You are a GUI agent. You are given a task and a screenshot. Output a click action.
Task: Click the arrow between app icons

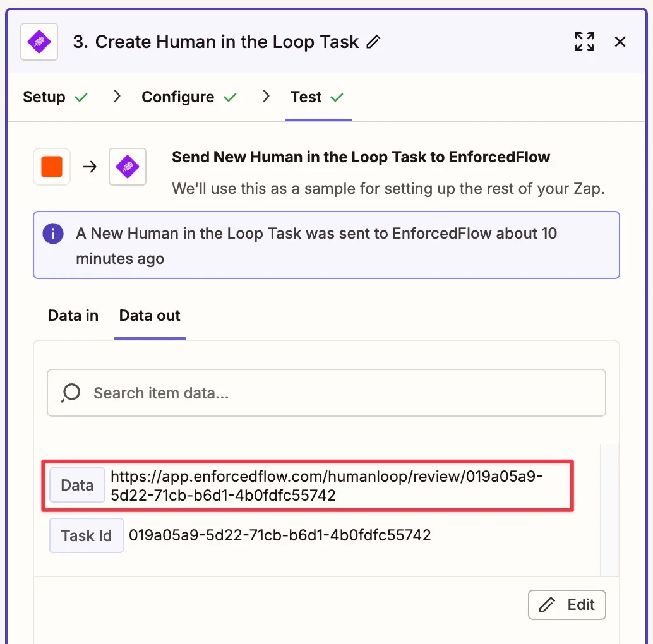tap(90, 167)
